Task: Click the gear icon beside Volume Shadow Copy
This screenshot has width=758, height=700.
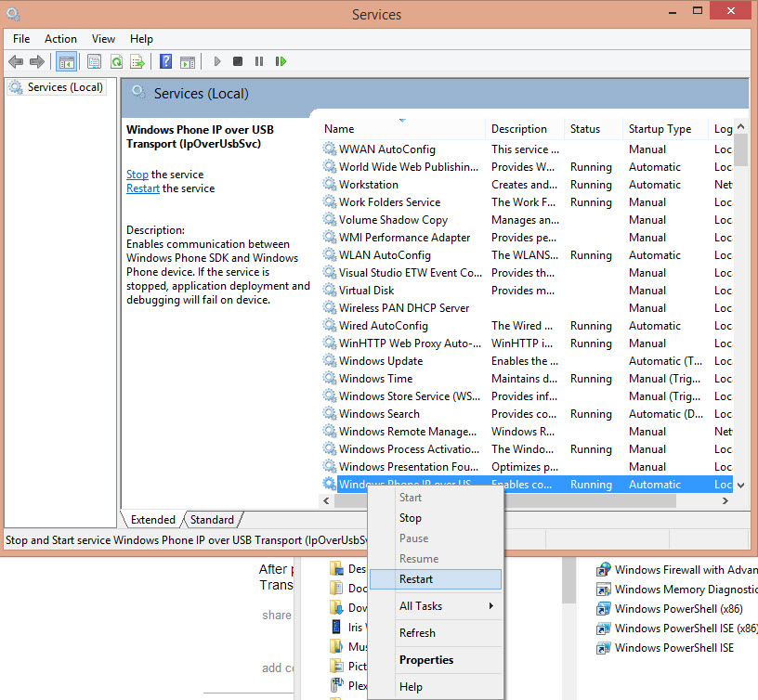Action: pos(329,219)
